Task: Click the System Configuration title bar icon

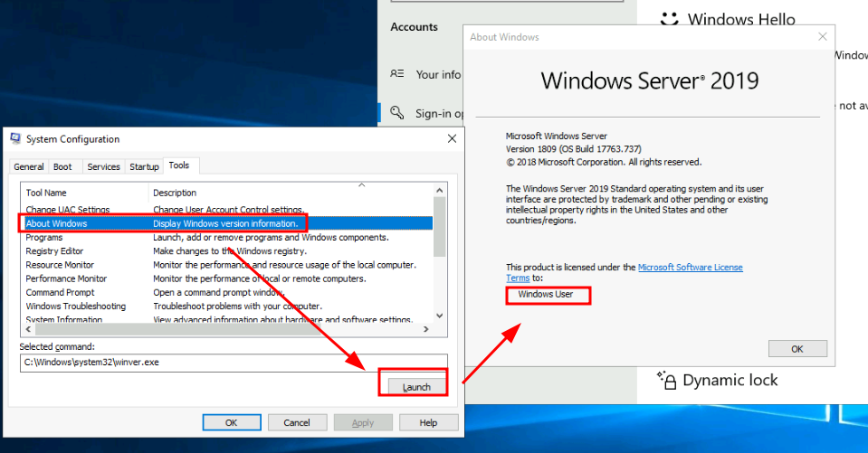Action: pyautogui.click(x=16, y=139)
